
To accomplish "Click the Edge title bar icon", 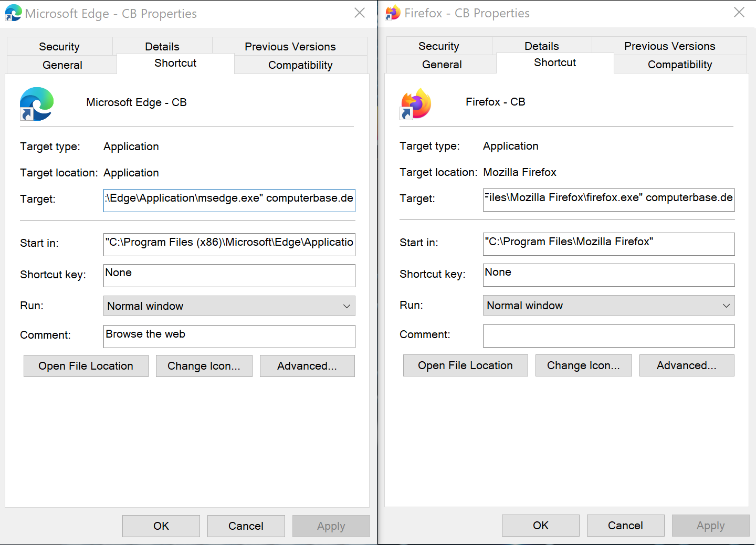I will pyautogui.click(x=13, y=13).
